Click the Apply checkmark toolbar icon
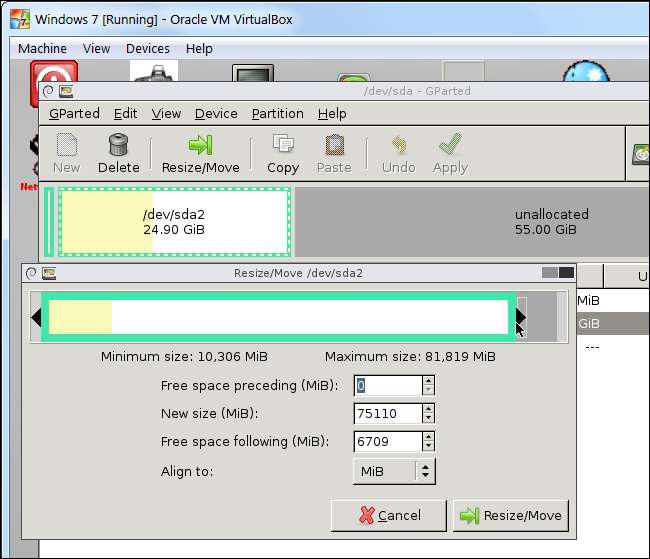Screen dimensions: 650x559 pos(450,146)
